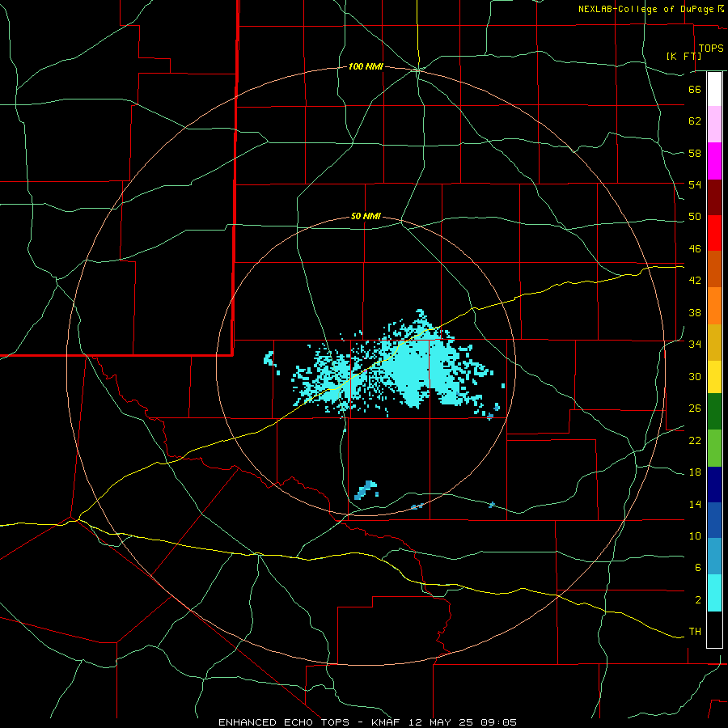
Task: Click the white 66 kft color swatch
Action: (x=714, y=89)
